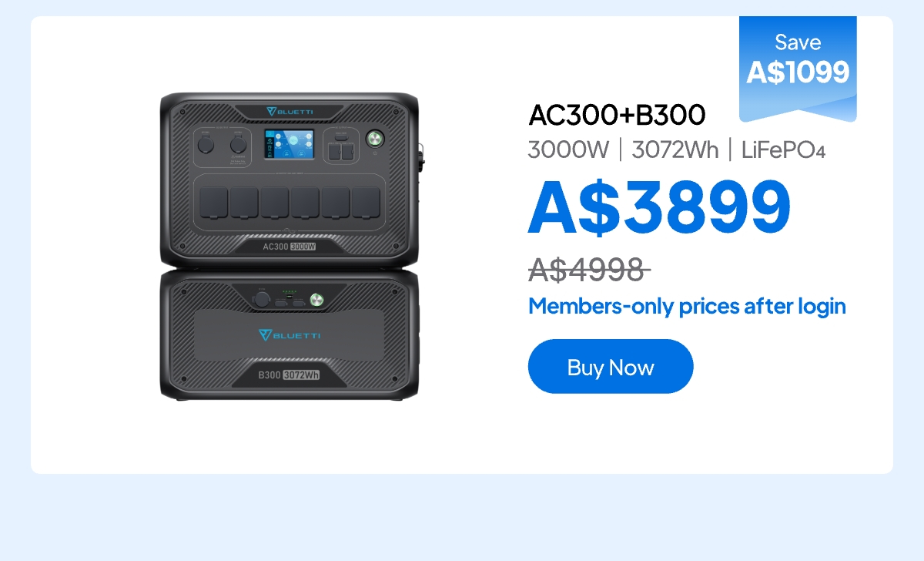Click the A$3899 sale price
This screenshot has height=561, width=924.
659,207
